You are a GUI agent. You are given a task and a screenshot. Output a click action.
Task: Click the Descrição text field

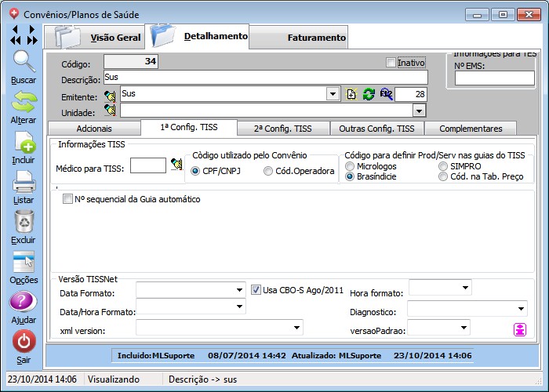(265, 78)
